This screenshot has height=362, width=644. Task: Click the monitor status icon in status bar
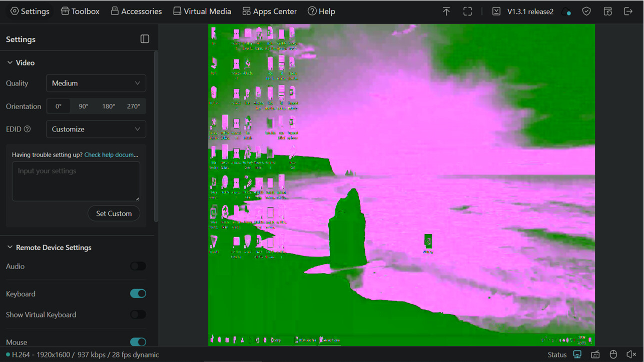click(577, 354)
